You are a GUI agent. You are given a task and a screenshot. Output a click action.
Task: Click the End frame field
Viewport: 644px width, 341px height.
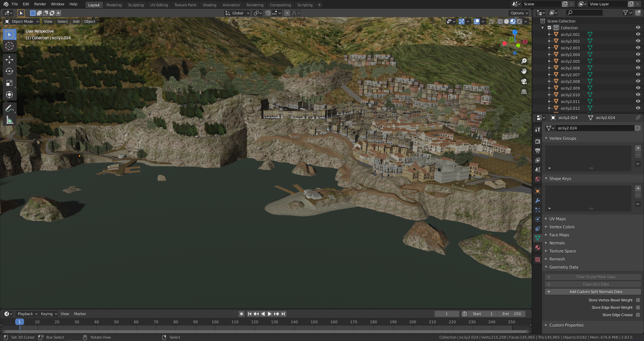512,314
